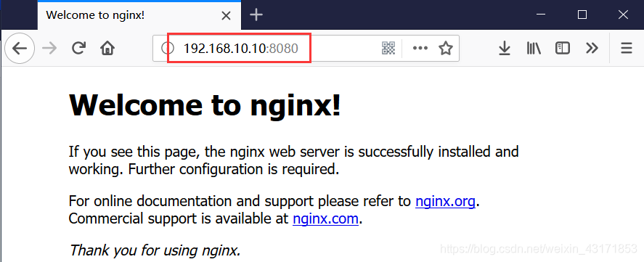Bookmark this page with the star
The width and height of the screenshot is (644, 262).
tap(446, 49)
